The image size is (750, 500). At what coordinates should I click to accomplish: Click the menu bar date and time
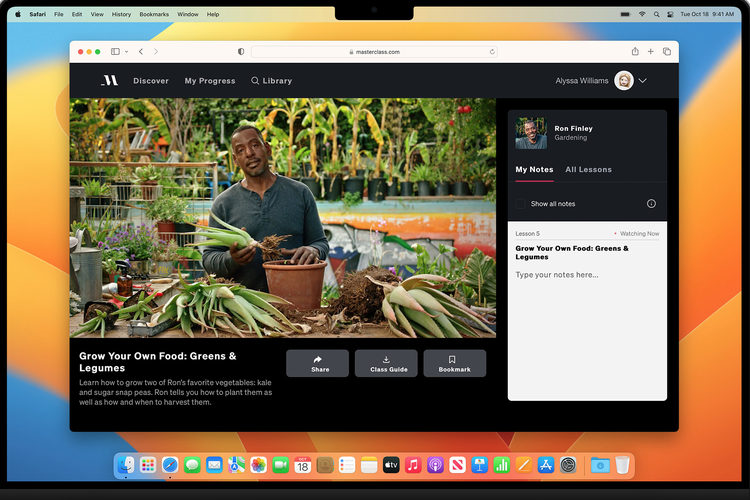(707, 14)
